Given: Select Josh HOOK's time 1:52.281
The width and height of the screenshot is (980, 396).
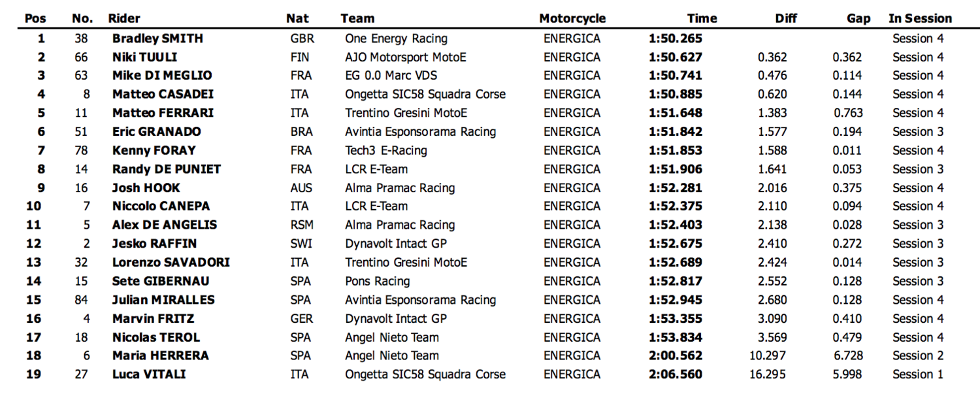Looking at the screenshot, I should [x=676, y=188].
